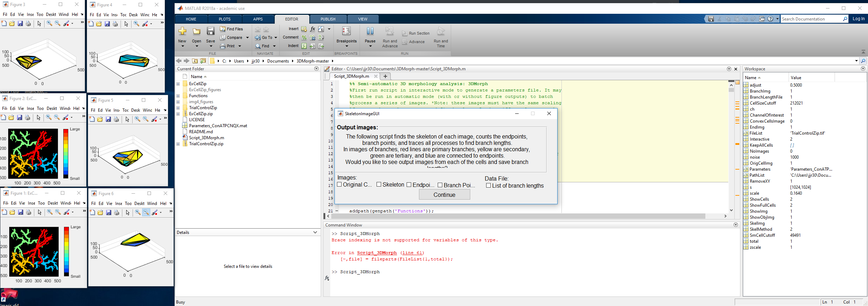
Task: Click Script_3DMorph error link in Command Window
Action: [x=377, y=253]
